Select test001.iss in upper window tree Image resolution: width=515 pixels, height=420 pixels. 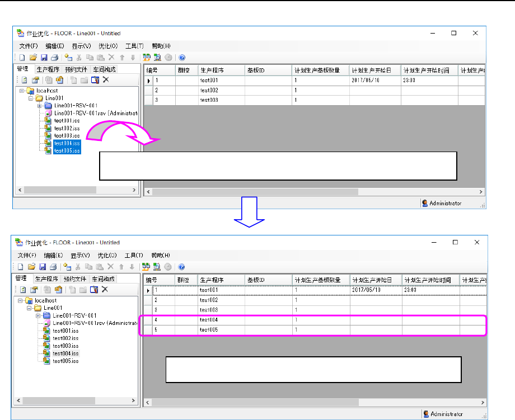click(67, 121)
